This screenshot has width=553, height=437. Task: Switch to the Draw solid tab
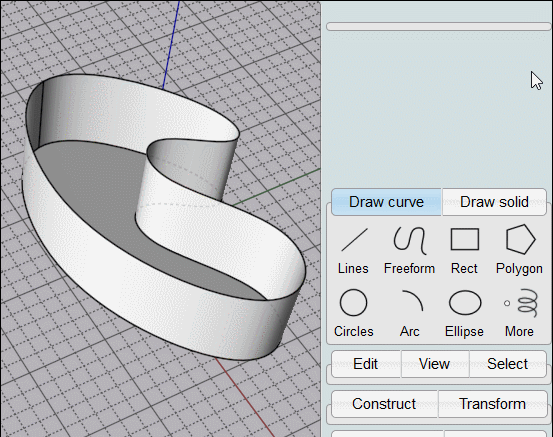(494, 202)
